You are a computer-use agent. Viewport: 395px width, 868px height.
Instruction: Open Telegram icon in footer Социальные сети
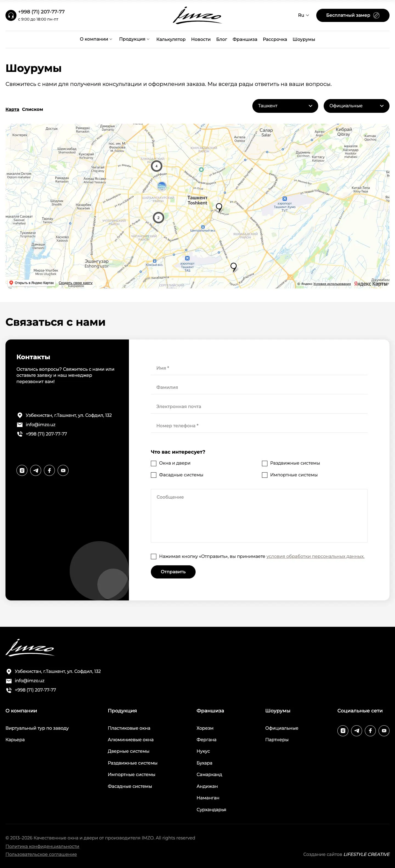[x=357, y=731]
